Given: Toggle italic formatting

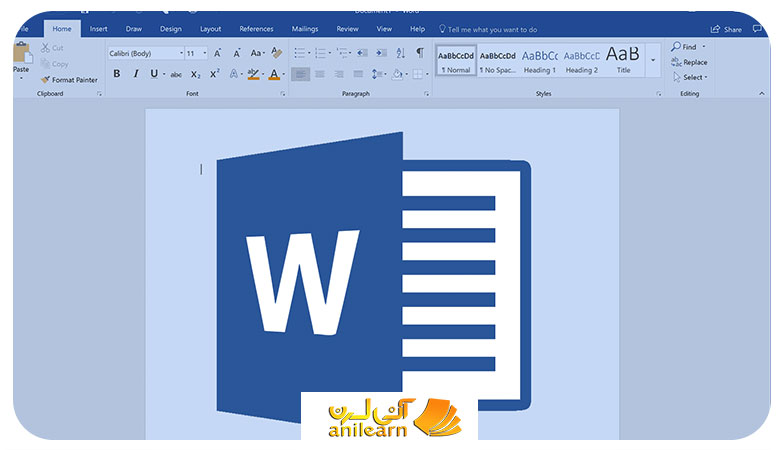Looking at the screenshot, I should point(136,74).
